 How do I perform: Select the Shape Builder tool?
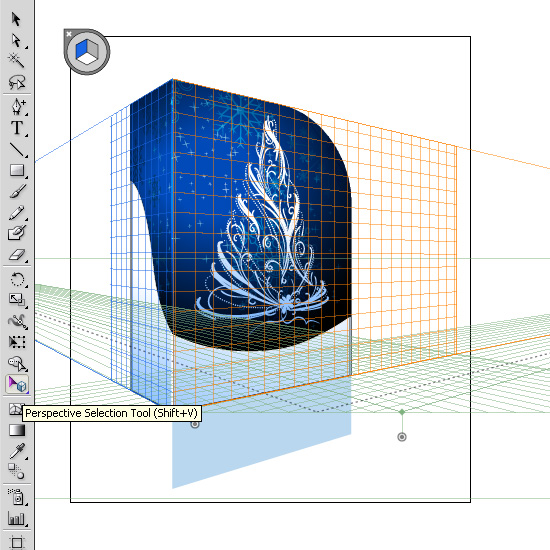(x=17, y=363)
